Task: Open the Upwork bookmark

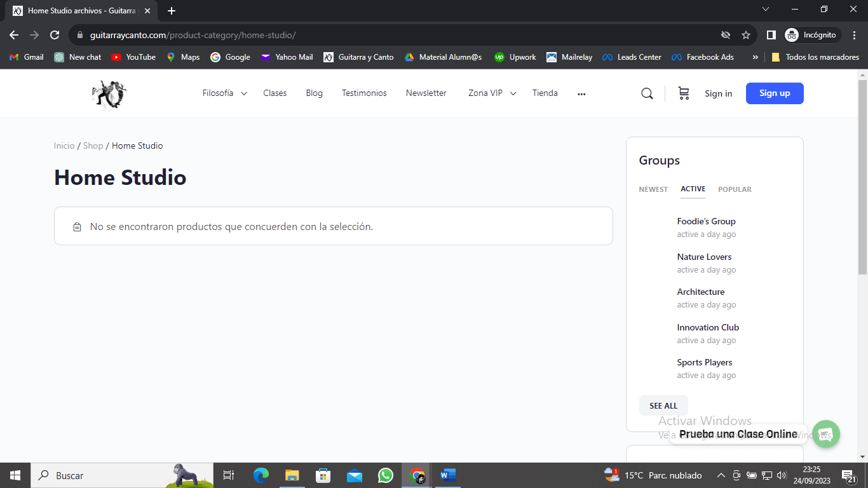Action: (515, 57)
